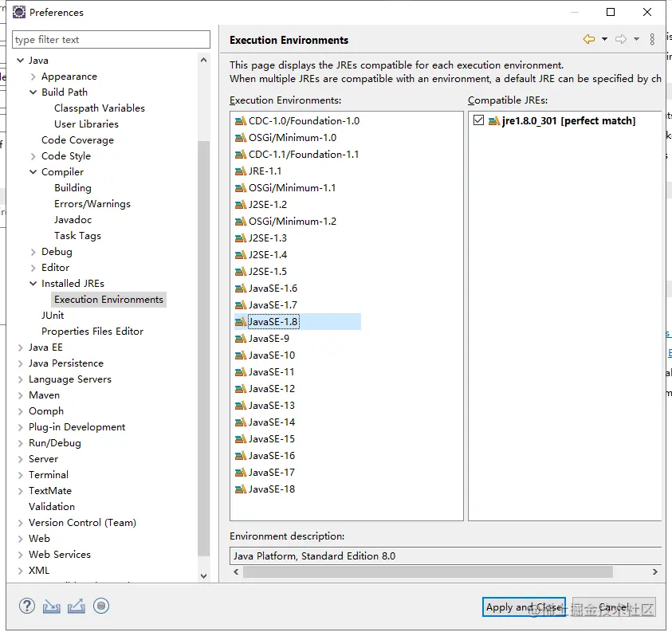Click the jre1.8.0_301 library icon
Screen dimensions: 672x636
(494, 121)
